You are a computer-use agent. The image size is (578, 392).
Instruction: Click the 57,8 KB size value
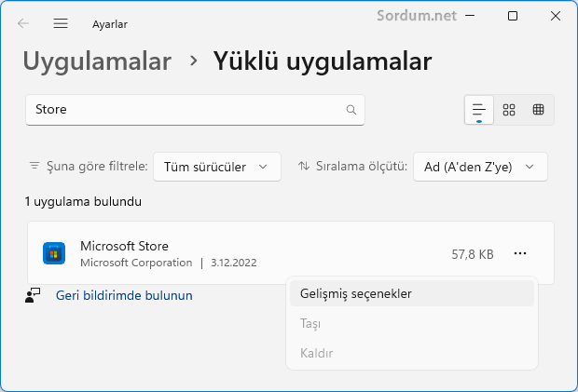(473, 254)
